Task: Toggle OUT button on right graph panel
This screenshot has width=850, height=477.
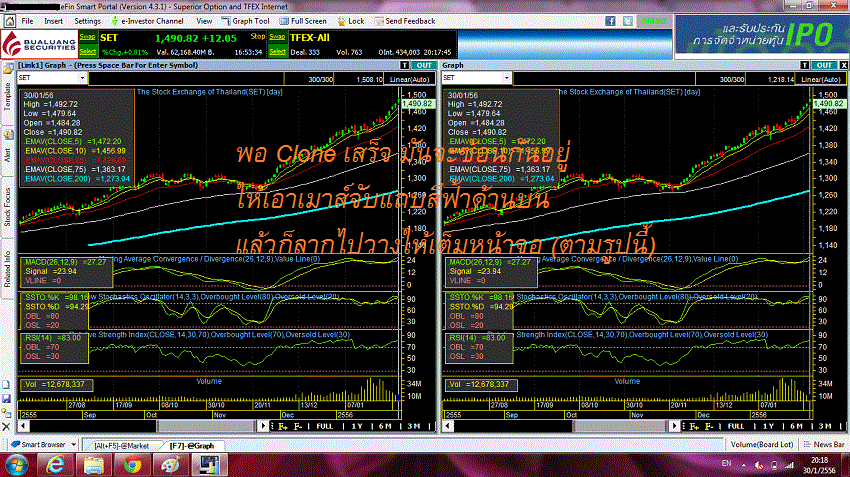Action: point(824,65)
